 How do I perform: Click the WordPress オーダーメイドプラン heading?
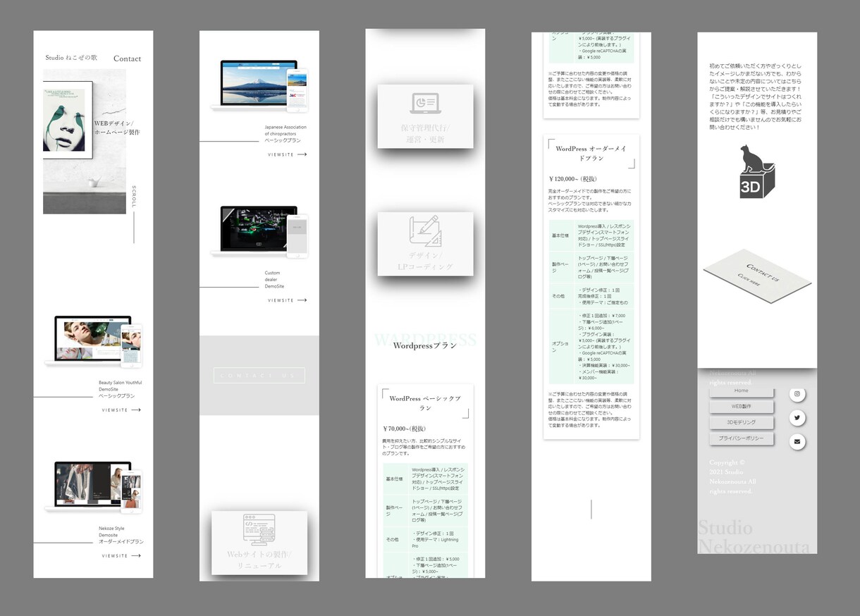591,154
